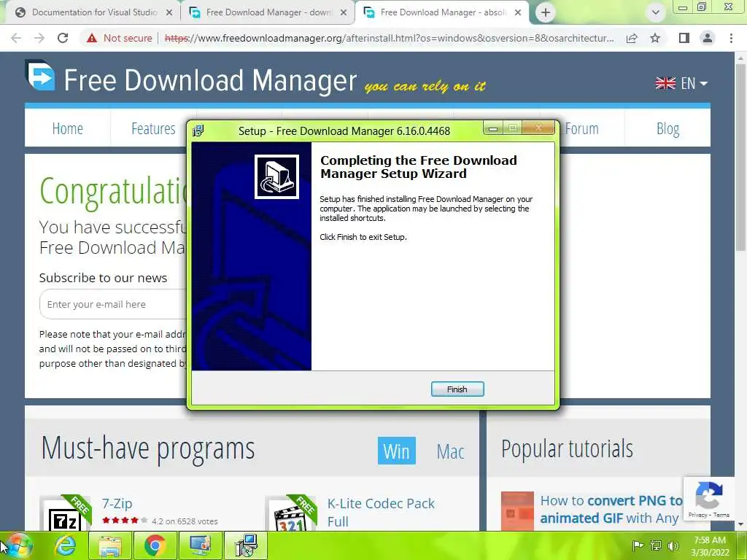This screenshot has height=560, width=747.
Task: Select the Win programs tab
Action: tap(396, 451)
